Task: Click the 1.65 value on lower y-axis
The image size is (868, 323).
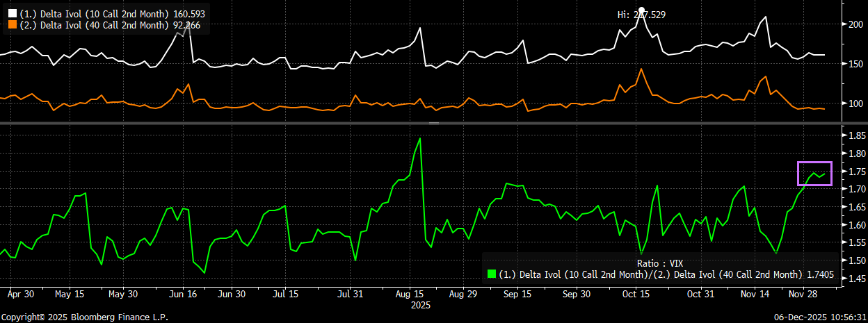Action: point(855,207)
